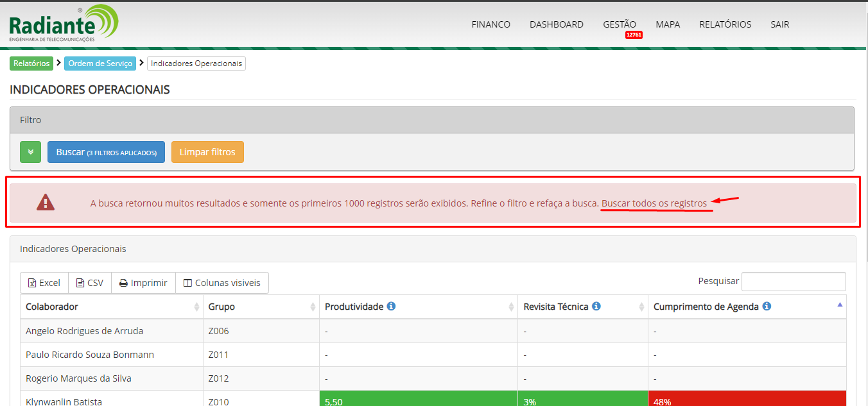Screen dimensions: 868x406
Task: Print the table with Imprimir
Action: (143, 283)
